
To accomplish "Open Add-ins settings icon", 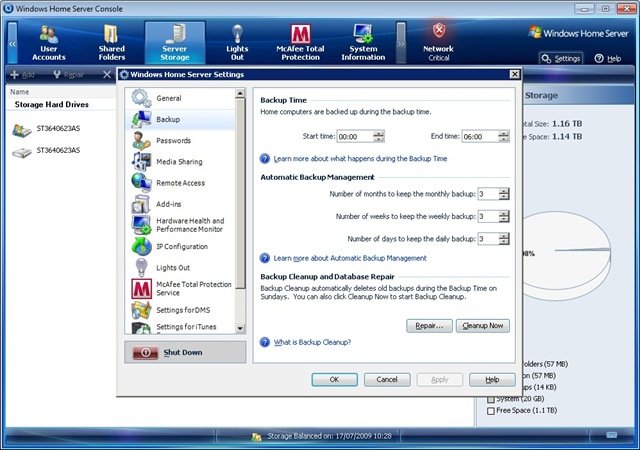I will 141,204.
